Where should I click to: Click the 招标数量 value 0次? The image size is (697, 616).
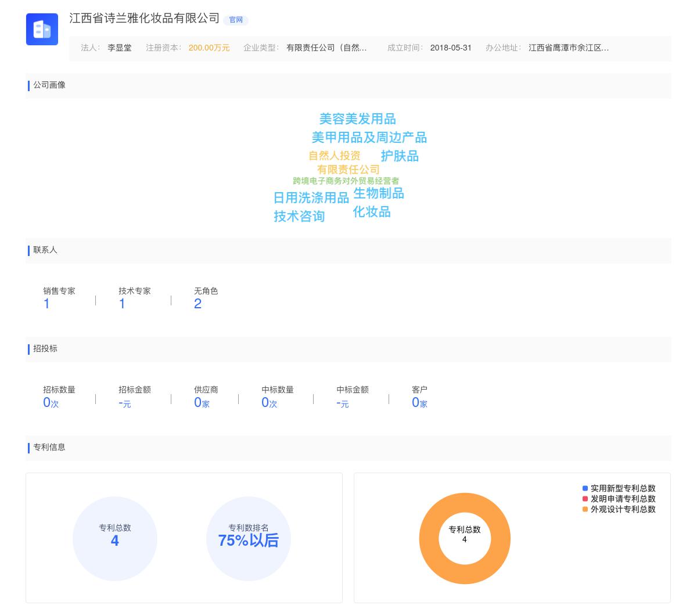point(51,403)
